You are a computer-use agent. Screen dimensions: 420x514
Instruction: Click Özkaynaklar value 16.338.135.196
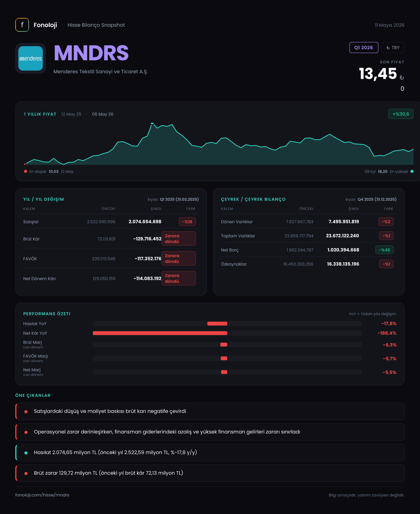343,264
